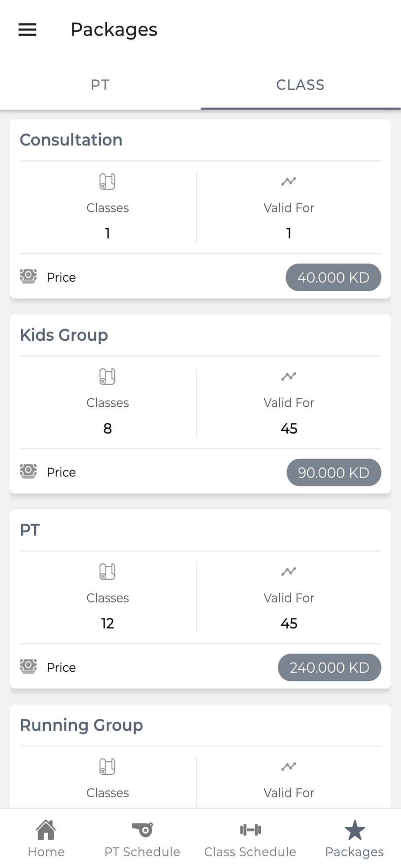Open PT Schedule whistle icon
Image resolution: width=401 pixels, height=868 pixels.
(142, 829)
